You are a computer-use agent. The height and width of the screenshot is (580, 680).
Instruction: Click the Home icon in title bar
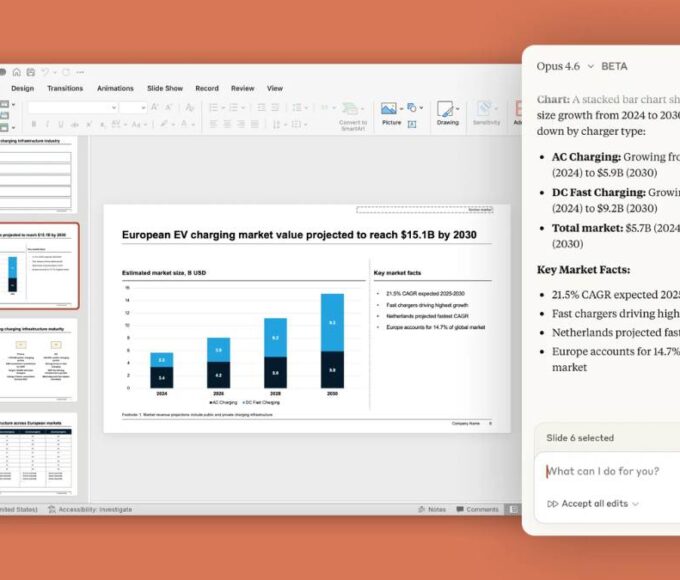click(16, 72)
